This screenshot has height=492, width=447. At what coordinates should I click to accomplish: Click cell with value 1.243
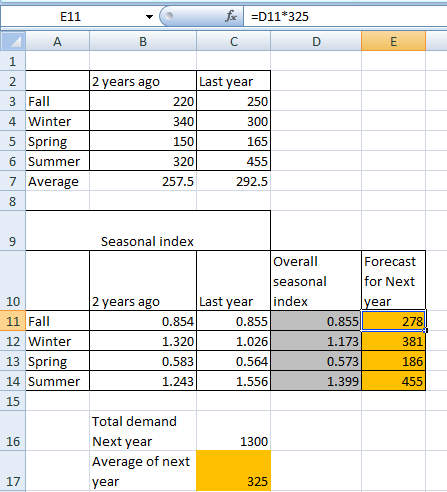coord(143,381)
